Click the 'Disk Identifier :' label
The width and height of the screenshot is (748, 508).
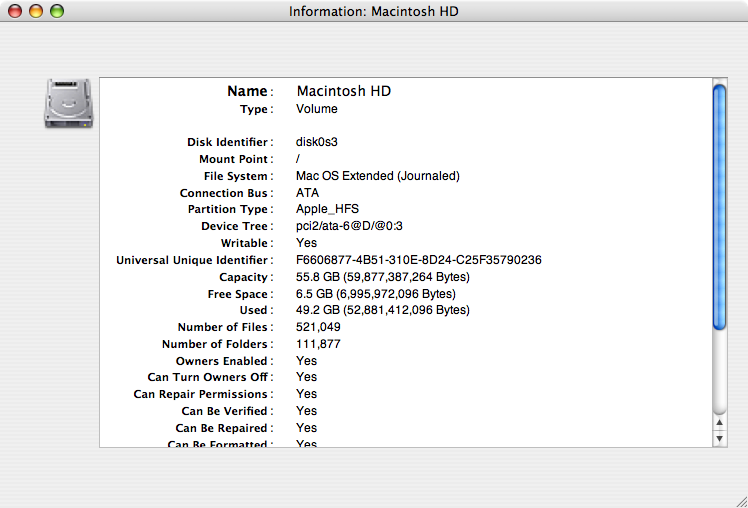[x=230, y=142]
